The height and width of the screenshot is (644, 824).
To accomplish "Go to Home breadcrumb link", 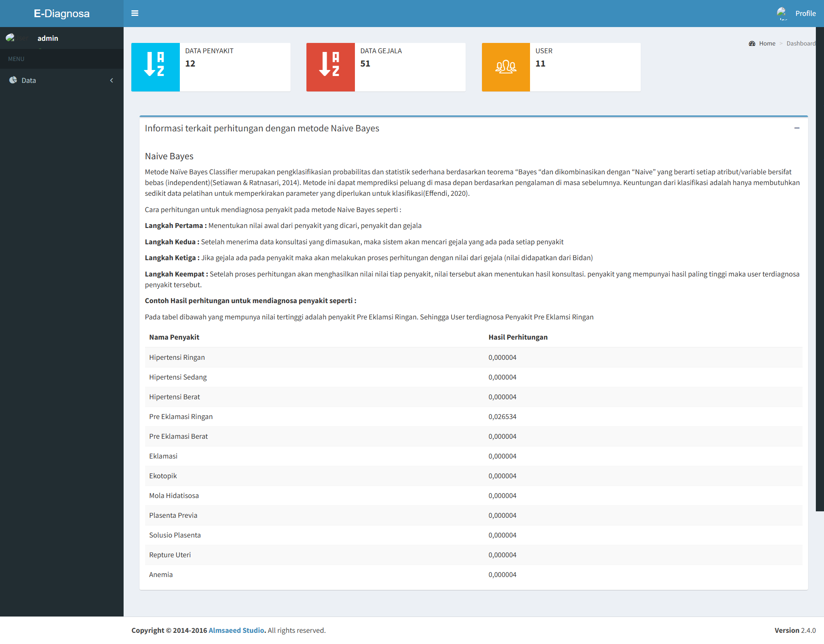I will 767,43.
